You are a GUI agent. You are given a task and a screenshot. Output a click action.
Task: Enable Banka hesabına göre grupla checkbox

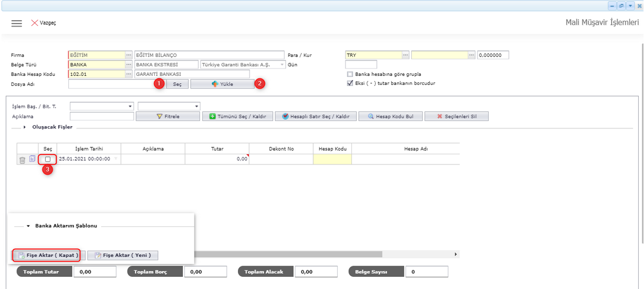pyautogui.click(x=349, y=74)
